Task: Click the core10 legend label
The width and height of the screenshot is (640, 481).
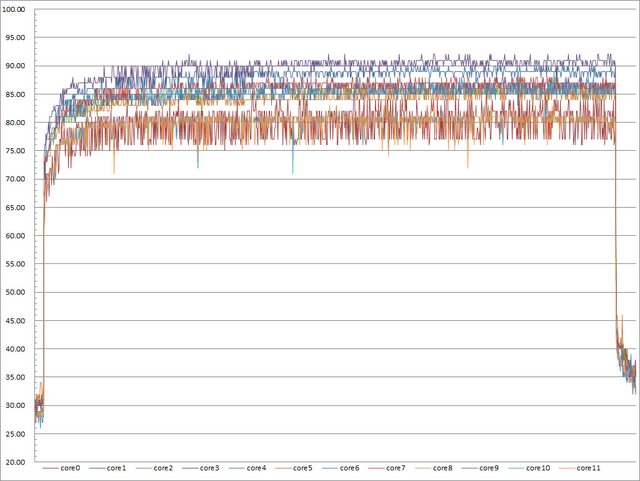Action: click(x=537, y=468)
